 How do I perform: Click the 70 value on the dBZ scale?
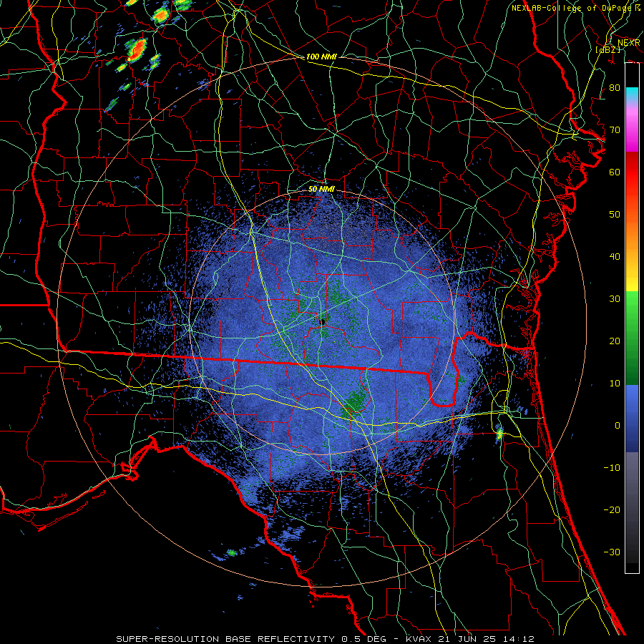click(615, 130)
